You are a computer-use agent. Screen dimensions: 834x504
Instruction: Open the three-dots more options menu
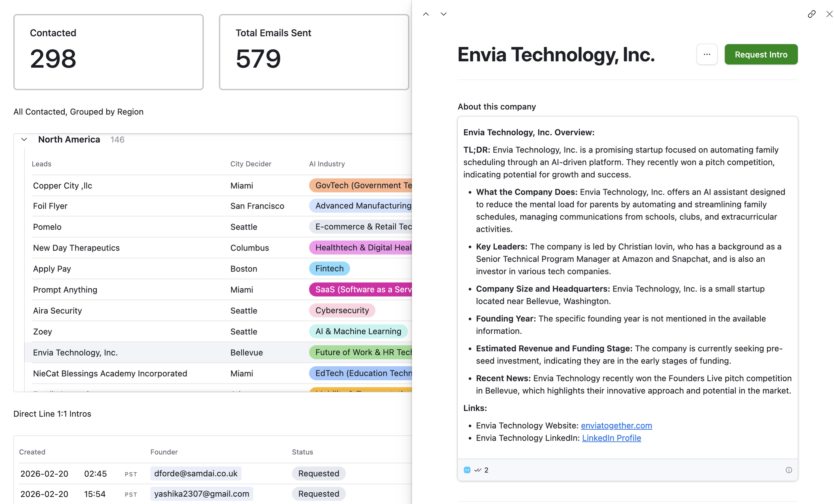707,54
